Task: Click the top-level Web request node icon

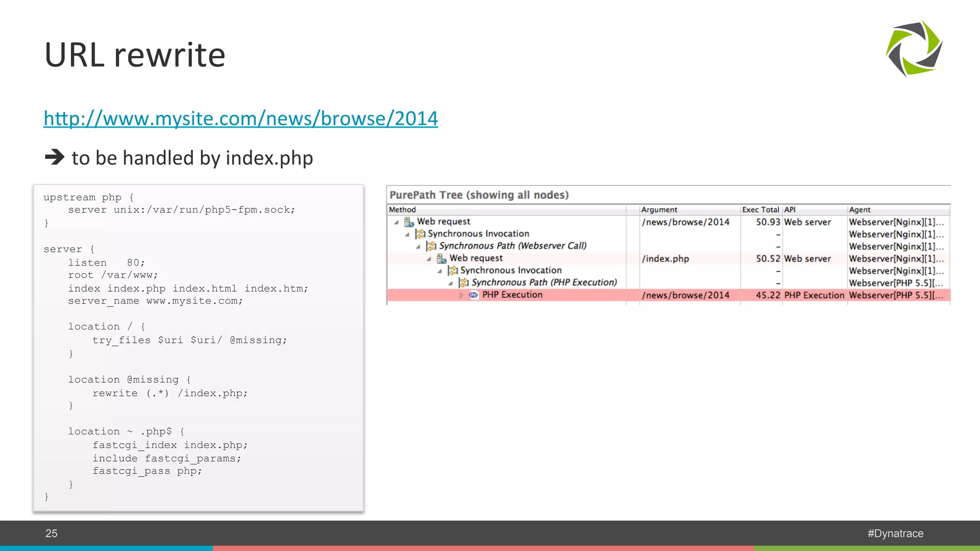Action: pos(409,222)
